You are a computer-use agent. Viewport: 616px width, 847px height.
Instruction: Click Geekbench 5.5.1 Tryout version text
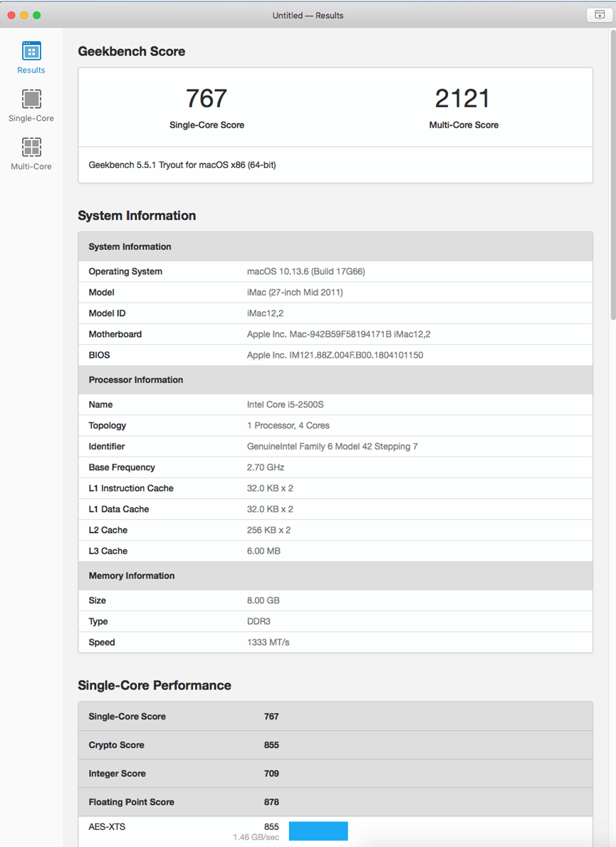182,165
